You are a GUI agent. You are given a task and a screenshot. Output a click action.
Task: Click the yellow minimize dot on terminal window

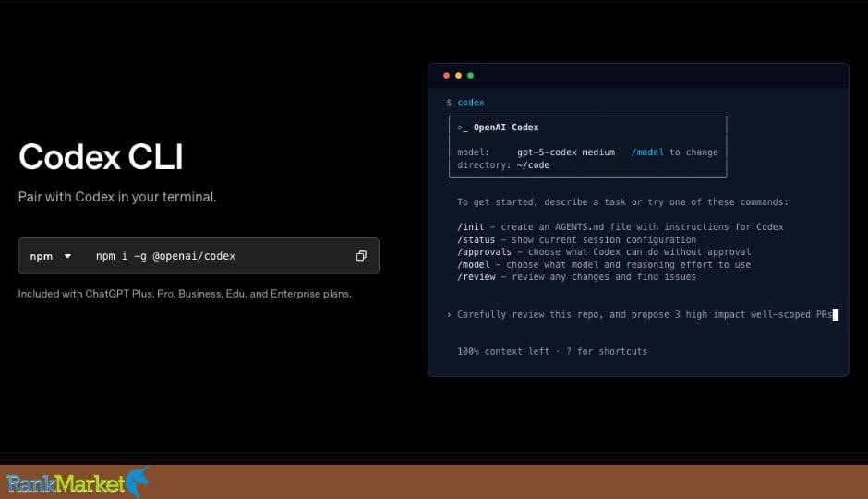458,76
